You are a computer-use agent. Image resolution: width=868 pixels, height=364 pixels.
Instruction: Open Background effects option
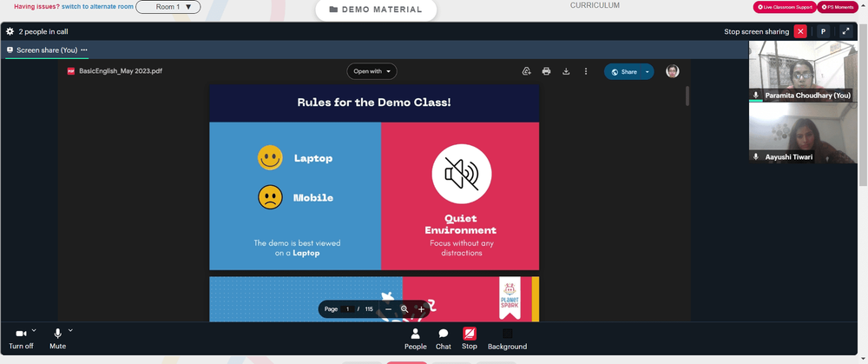click(x=507, y=339)
